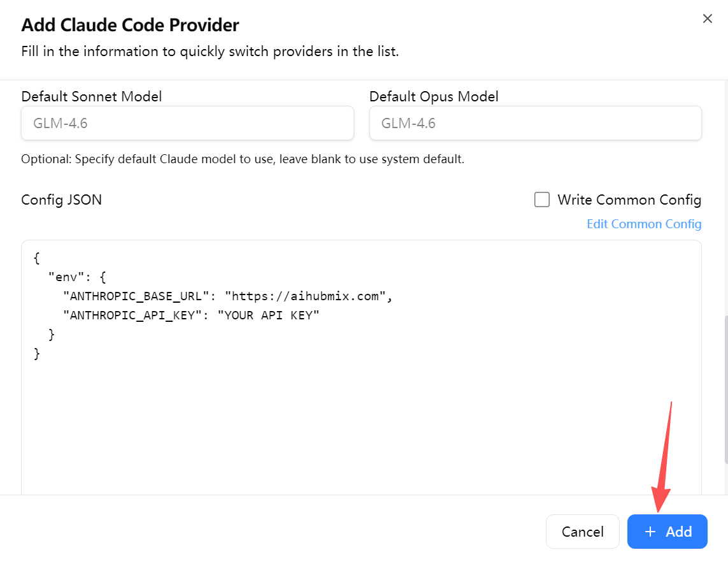The width and height of the screenshot is (728, 566).
Task: Click the ANTHROPIC_API_KEY key in the JSON
Action: [x=132, y=316]
